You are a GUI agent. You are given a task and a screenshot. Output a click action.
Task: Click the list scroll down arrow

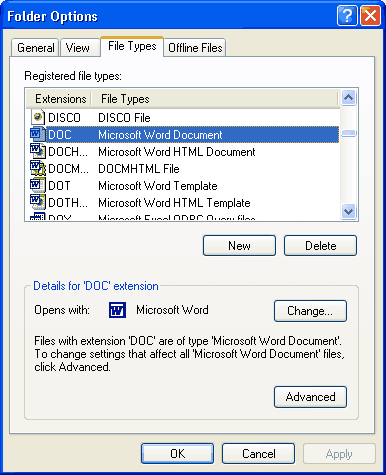348,211
